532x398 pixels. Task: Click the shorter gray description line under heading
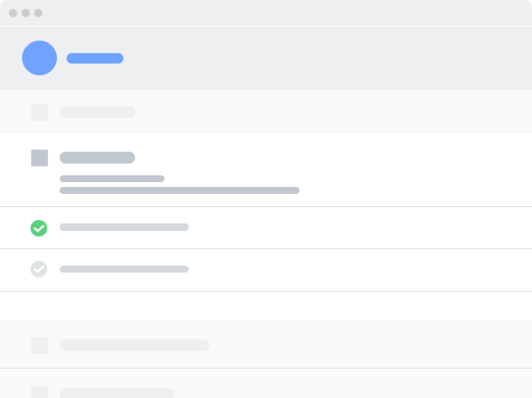coord(112,179)
